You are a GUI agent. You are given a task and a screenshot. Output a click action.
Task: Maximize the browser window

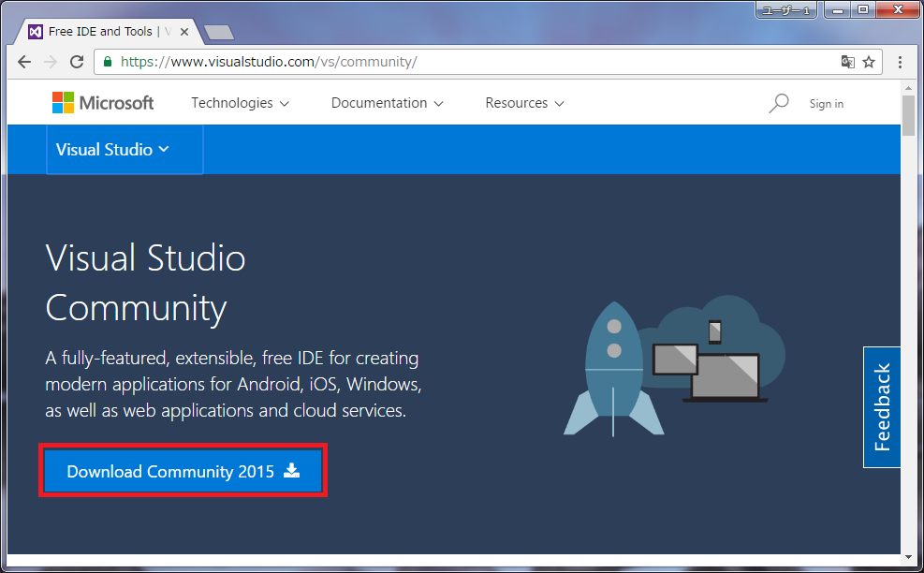coord(863,10)
